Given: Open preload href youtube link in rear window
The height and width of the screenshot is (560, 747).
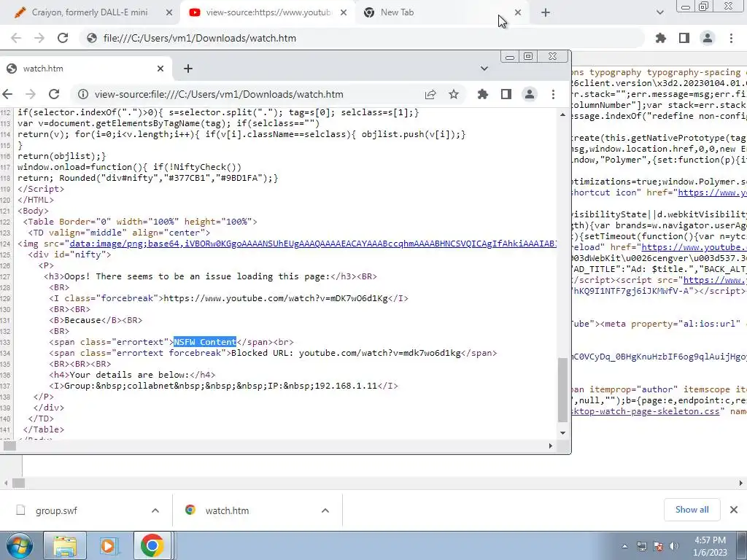Looking at the screenshot, I should (694, 247).
